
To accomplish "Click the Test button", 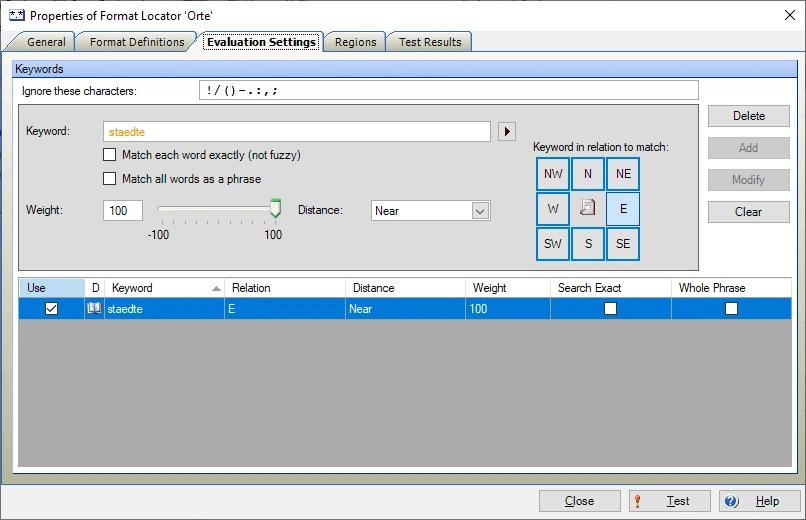I will [x=670, y=501].
